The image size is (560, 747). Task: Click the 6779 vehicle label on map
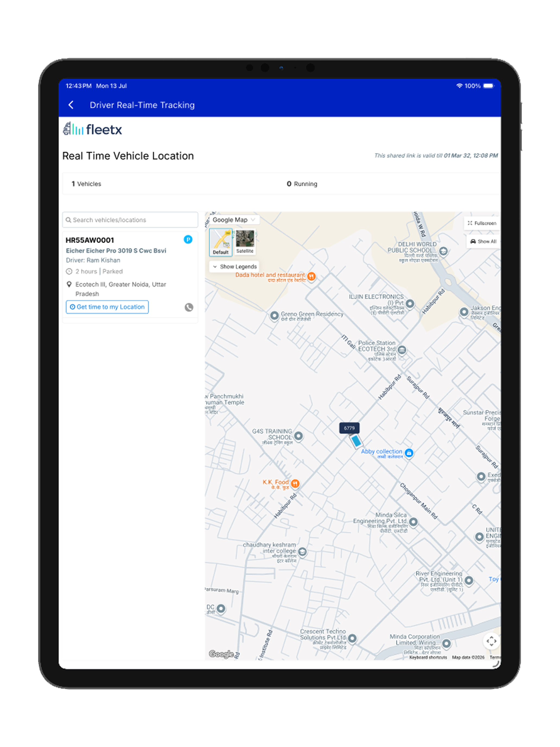[x=349, y=428]
